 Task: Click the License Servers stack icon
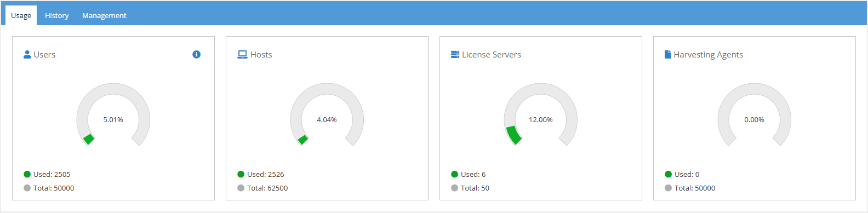pyautogui.click(x=455, y=54)
